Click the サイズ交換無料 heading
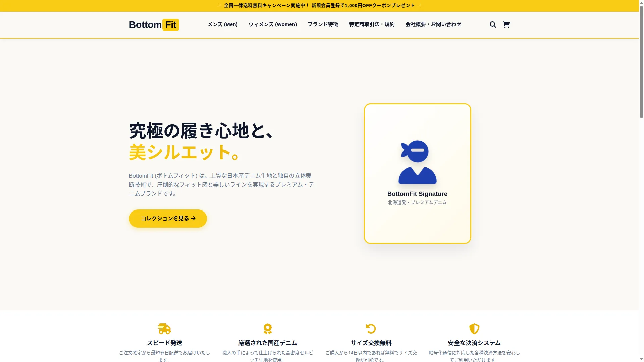644x362 pixels. [371, 343]
